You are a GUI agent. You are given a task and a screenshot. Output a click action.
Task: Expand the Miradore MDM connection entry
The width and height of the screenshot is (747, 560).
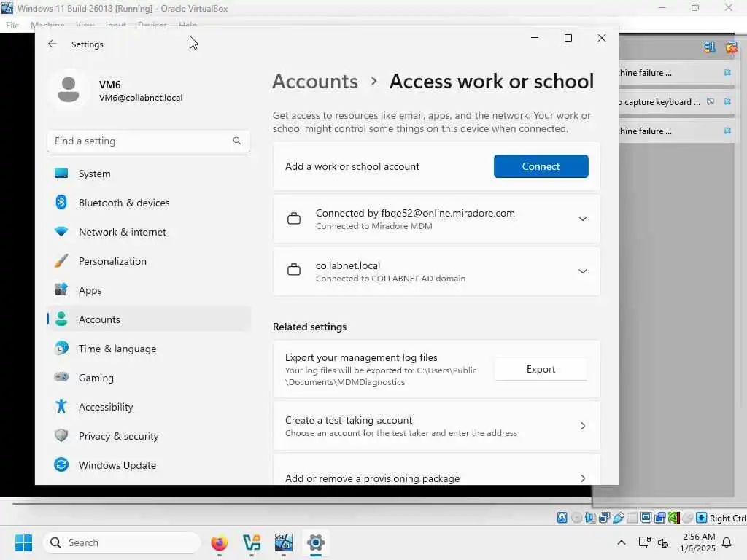click(x=436, y=219)
